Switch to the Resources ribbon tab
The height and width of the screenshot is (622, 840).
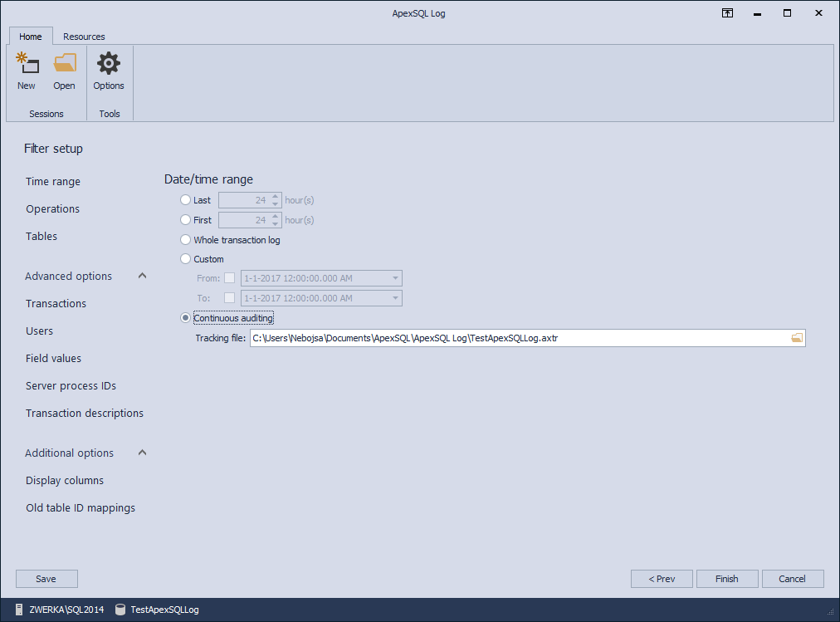click(x=84, y=37)
